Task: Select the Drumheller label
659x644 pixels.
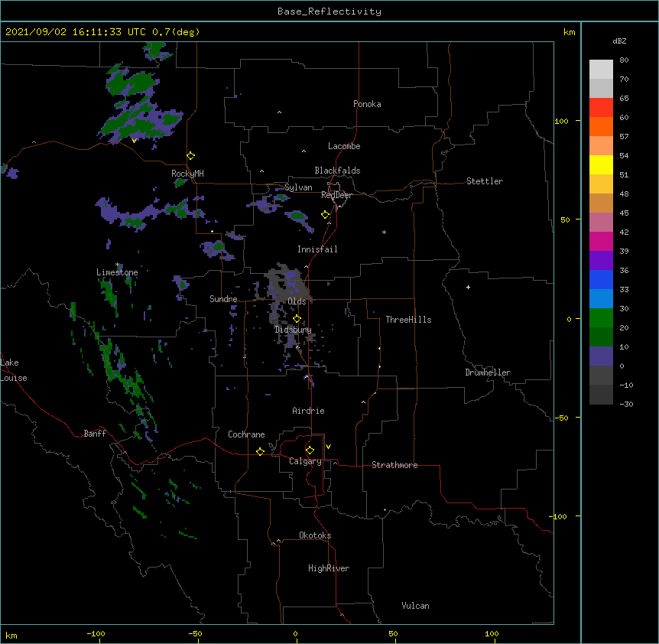Action: (x=488, y=372)
